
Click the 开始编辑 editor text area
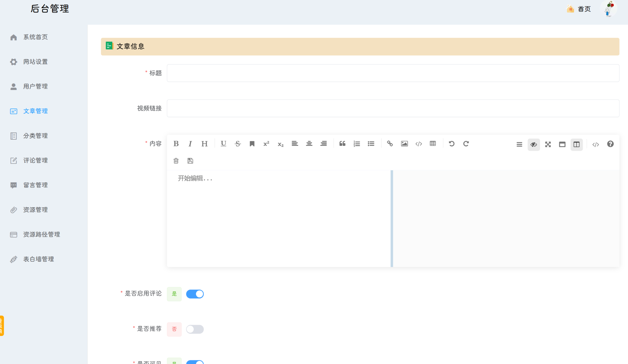[279, 218]
